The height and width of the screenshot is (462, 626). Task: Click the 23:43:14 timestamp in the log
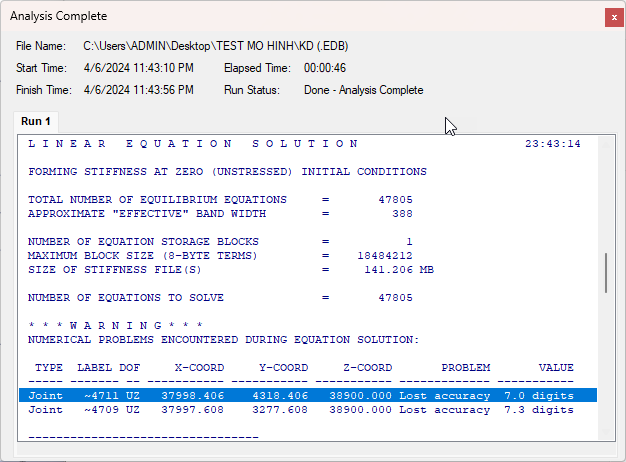pos(552,144)
